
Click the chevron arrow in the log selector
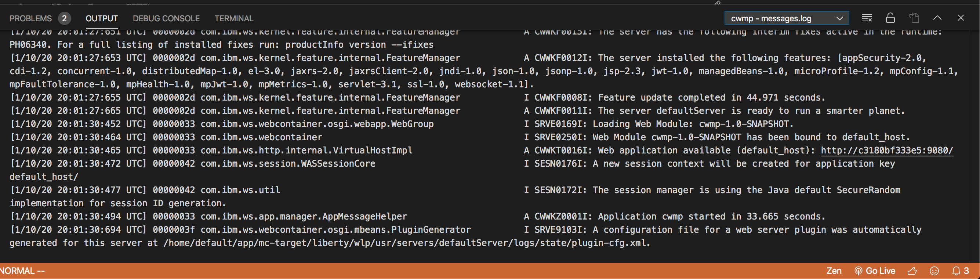point(840,18)
